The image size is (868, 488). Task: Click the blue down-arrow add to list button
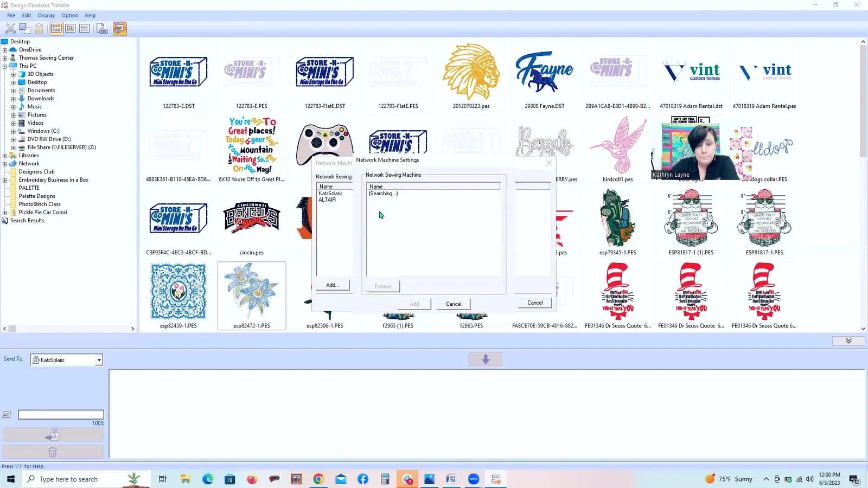pos(485,359)
